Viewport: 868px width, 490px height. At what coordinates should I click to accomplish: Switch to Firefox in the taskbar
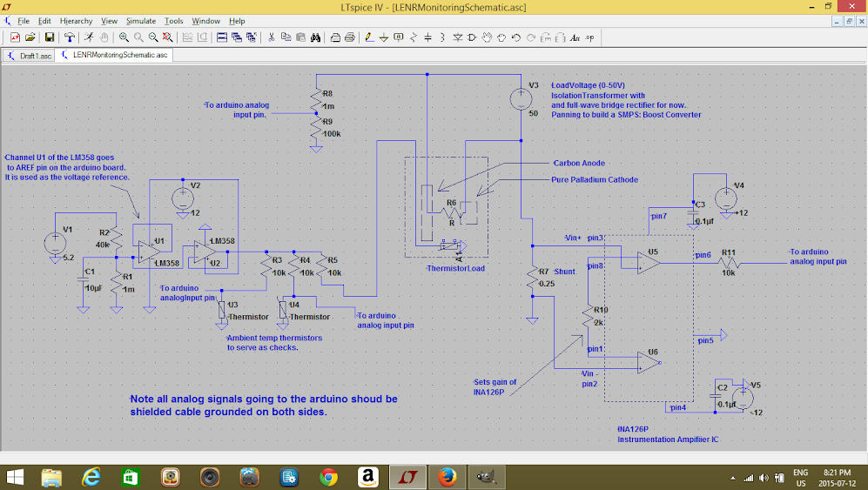[447, 477]
